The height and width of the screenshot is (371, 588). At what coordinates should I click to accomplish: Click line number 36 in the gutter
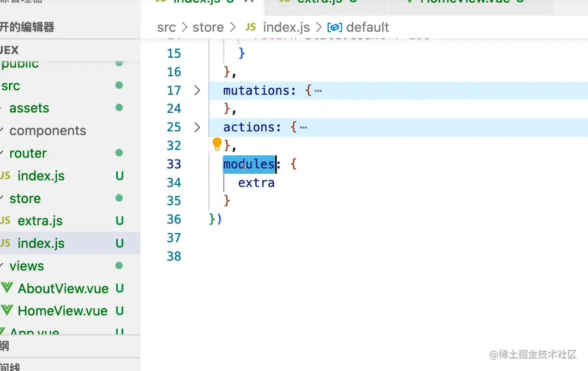174,220
